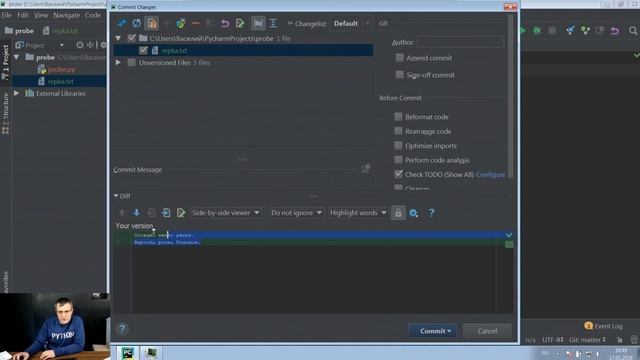Open the Navigate menu

tap(67, 15)
